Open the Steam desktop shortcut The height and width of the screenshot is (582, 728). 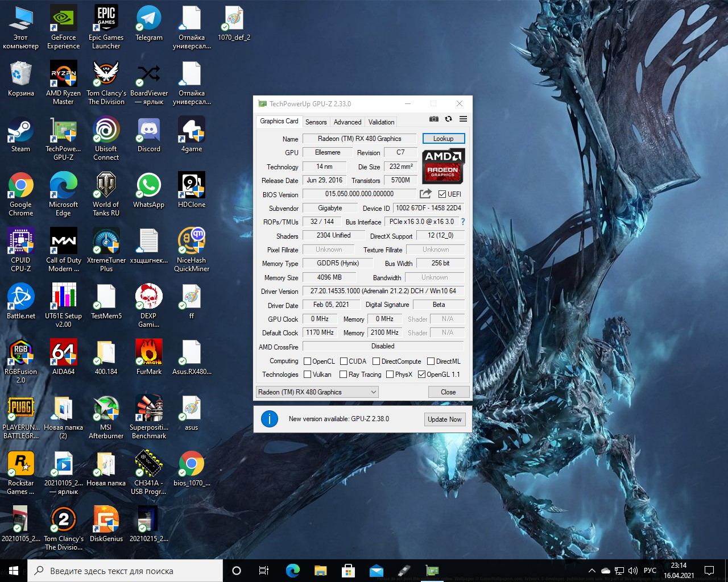click(x=20, y=135)
